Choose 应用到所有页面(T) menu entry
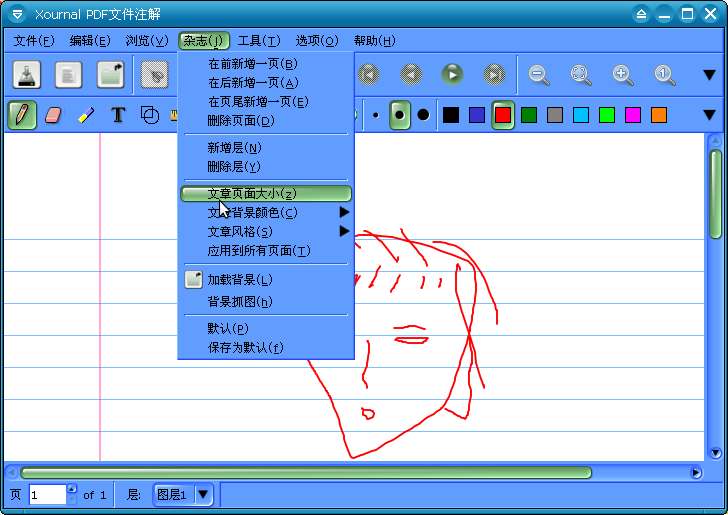Viewport: 728px width, 515px height. [266, 251]
